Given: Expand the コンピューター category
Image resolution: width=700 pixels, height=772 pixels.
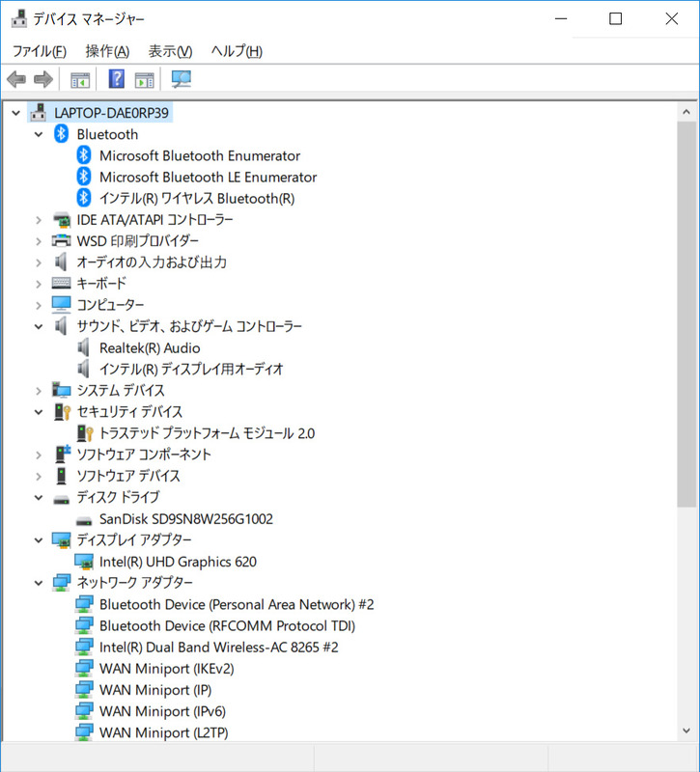Looking at the screenshot, I should 39,305.
